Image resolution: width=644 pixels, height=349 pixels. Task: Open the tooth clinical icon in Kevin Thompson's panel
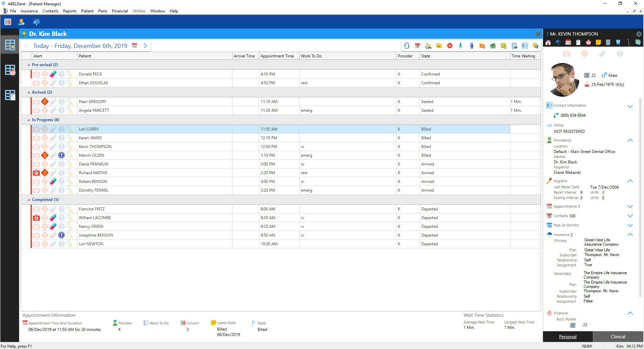click(x=618, y=43)
